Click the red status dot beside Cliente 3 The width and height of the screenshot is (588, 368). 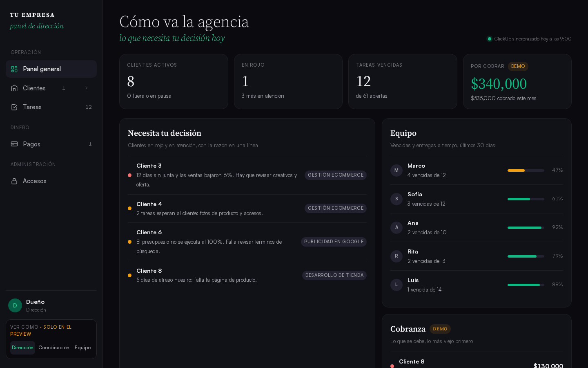tap(129, 175)
